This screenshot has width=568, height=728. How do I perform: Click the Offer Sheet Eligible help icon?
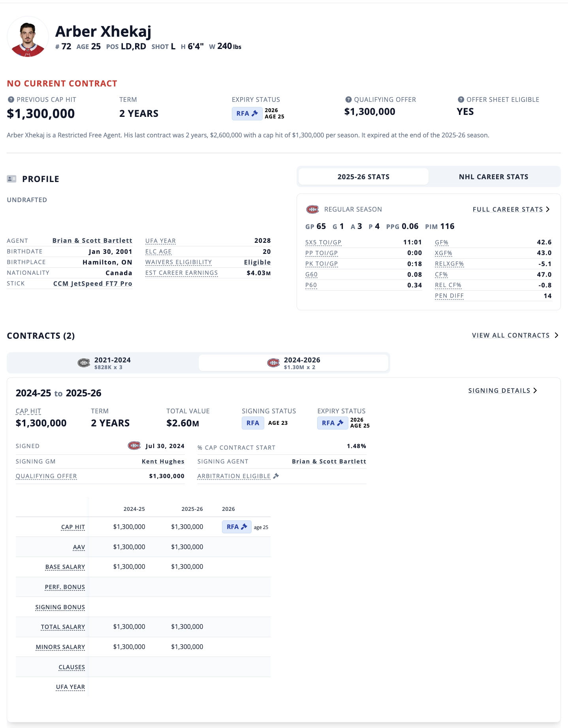coord(461,99)
